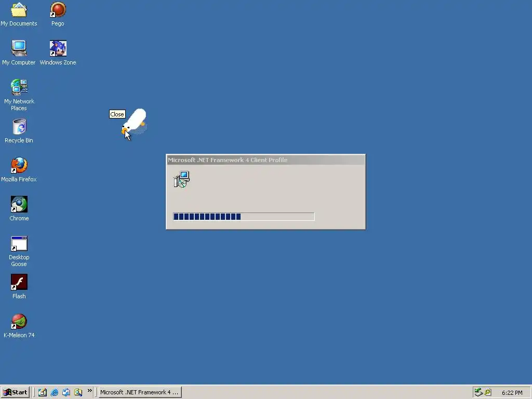
Task: Click the notepad Quick Launch icon beside Start
Action: pos(43,392)
